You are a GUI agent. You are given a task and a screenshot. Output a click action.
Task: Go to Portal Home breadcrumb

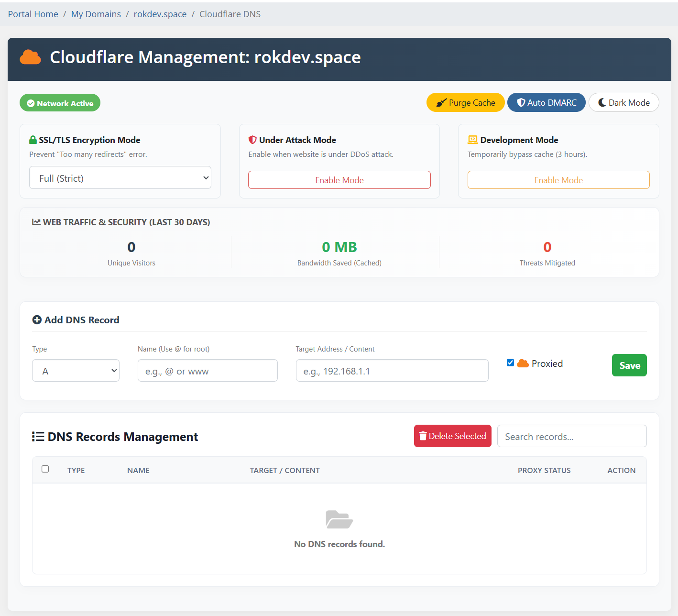33,14
